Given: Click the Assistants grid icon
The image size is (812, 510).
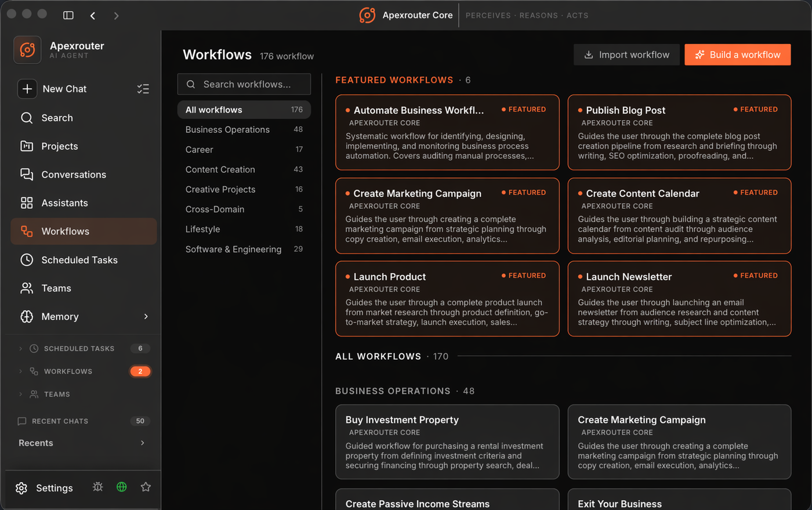Looking at the screenshot, I should (27, 203).
